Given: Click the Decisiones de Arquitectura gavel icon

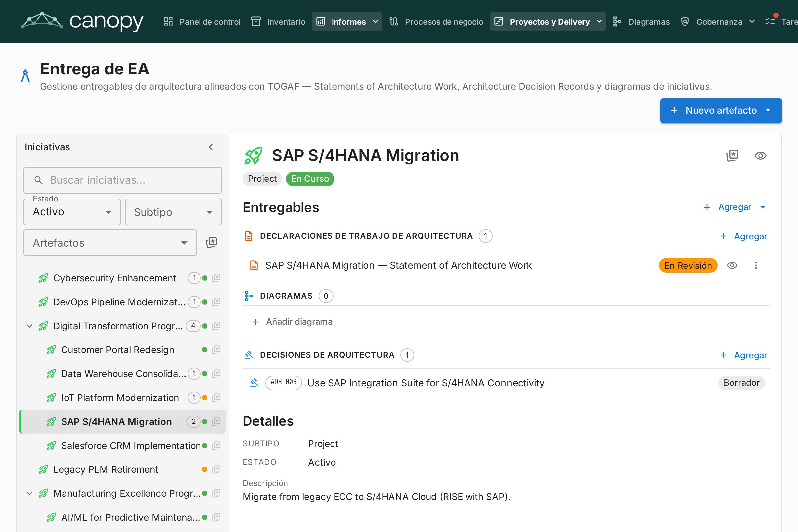Looking at the screenshot, I should (x=249, y=355).
